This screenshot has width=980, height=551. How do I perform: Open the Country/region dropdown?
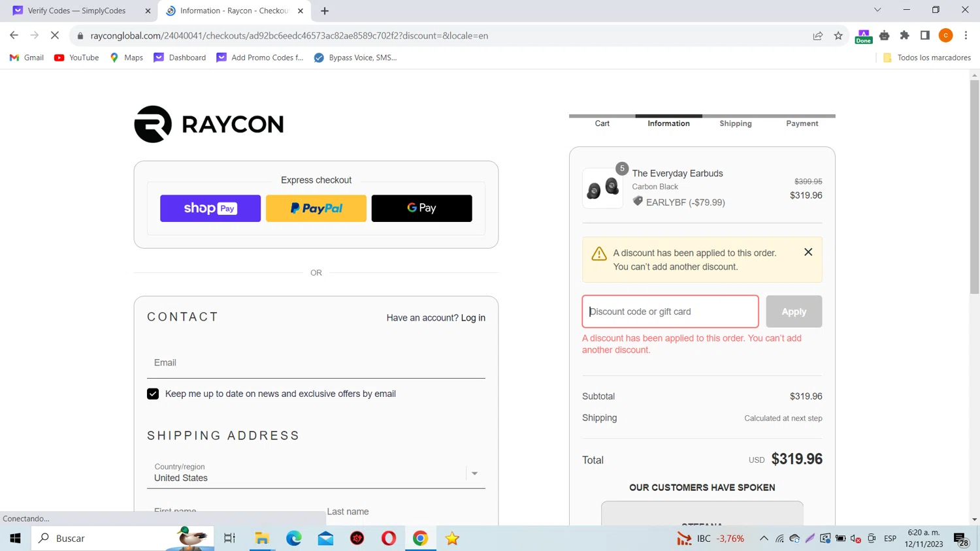[316, 473]
